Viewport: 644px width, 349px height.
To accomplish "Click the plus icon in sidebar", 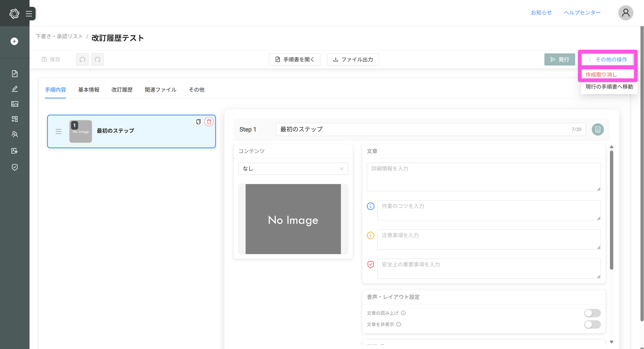I will [x=14, y=41].
